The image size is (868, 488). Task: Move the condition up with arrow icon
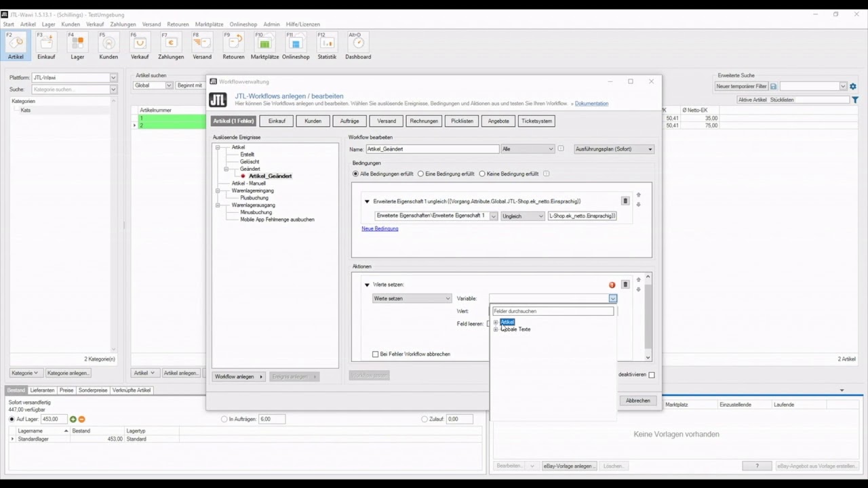638,195
